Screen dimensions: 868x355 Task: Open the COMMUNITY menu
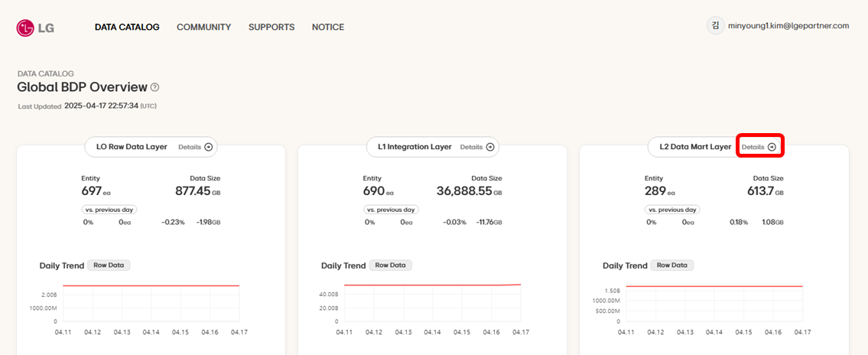click(x=203, y=28)
